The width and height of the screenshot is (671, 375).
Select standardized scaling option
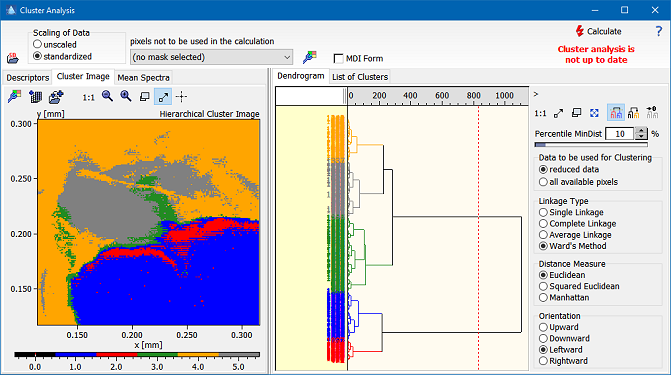tap(62, 56)
